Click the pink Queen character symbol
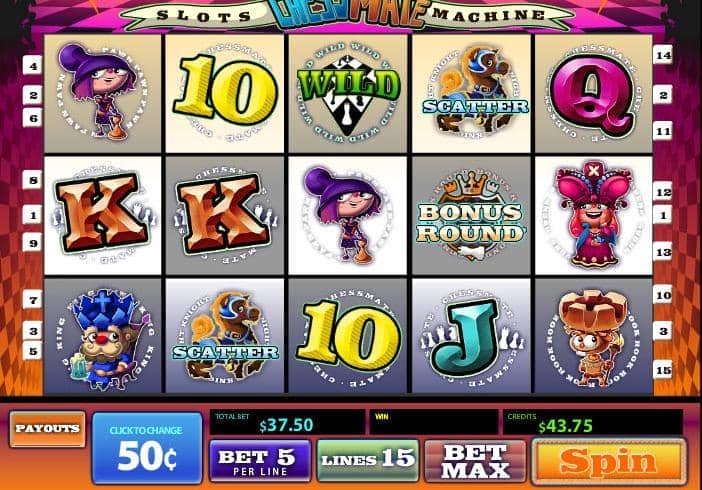The width and height of the screenshot is (702, 490). [594, 215]
